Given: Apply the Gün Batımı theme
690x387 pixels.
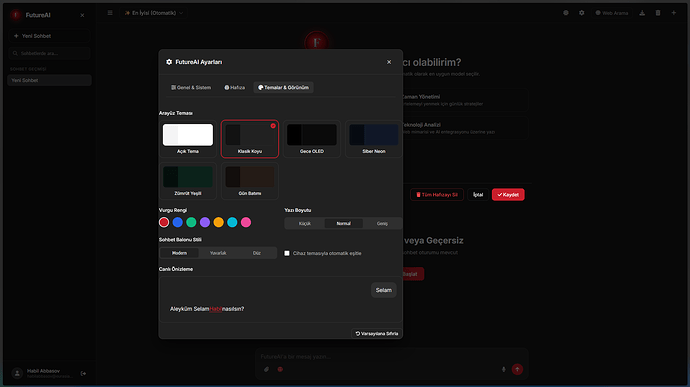Looking at the screenshot, I should [250, 181].
